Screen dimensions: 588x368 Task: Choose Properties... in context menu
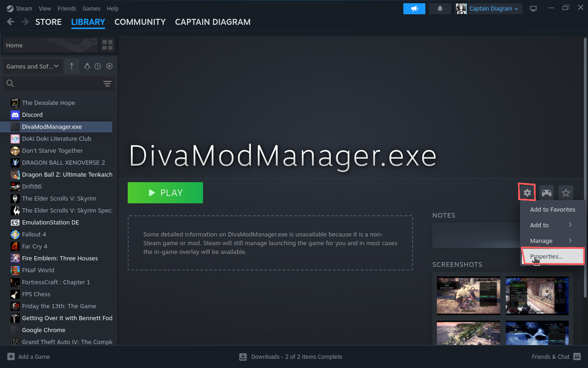(x=553, y=256)
